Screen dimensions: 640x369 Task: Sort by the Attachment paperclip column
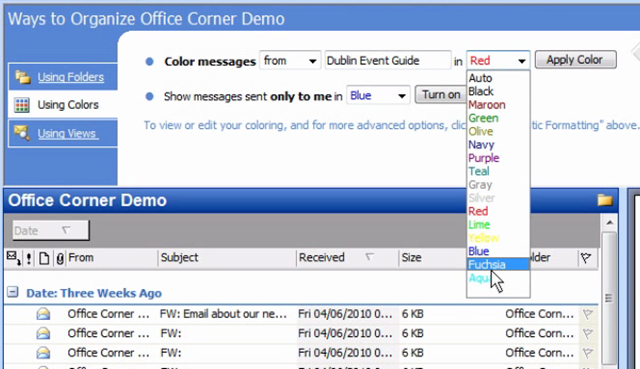[60, 258]
